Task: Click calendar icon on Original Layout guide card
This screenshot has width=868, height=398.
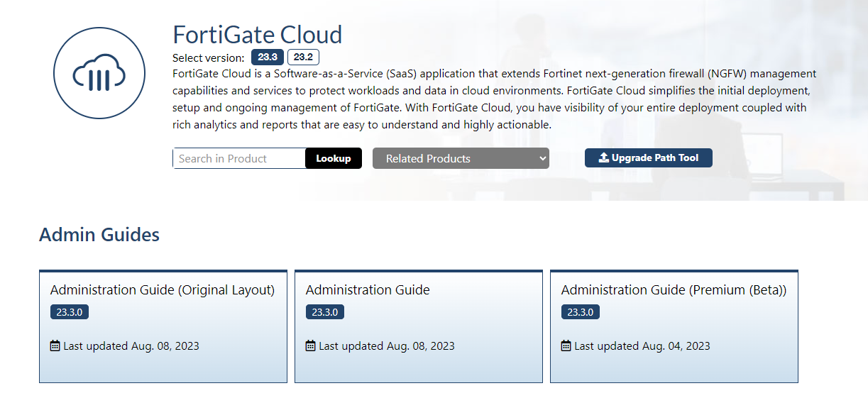Action: tap(55, 346)
